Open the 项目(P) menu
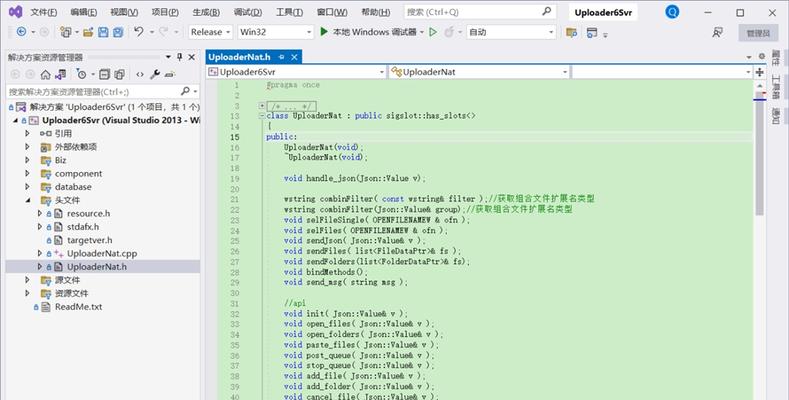This screenshot has height=400, width=789. click(x=165, y=12)
